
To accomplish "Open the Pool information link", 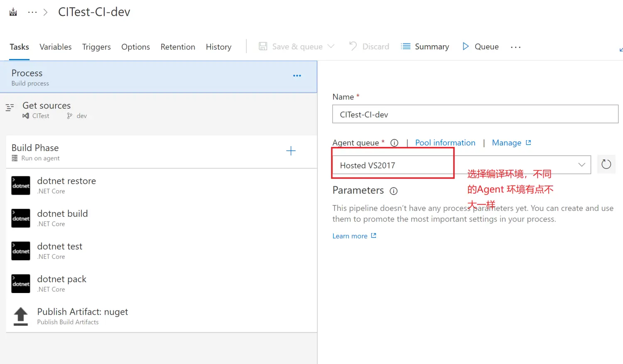I will 445,143.
